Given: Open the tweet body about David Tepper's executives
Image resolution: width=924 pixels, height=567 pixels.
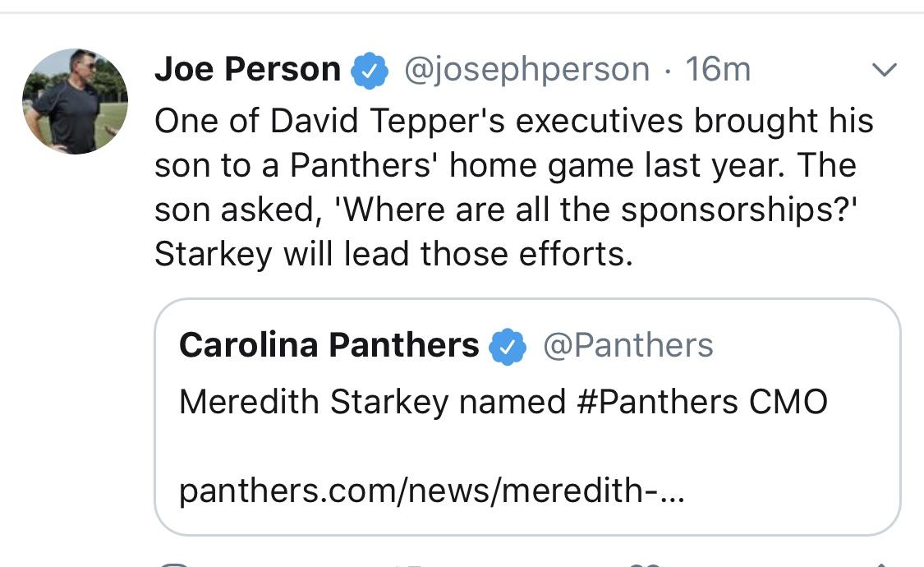Looking at the screenshot, I should pyautogui.click(x=513, y=187).
